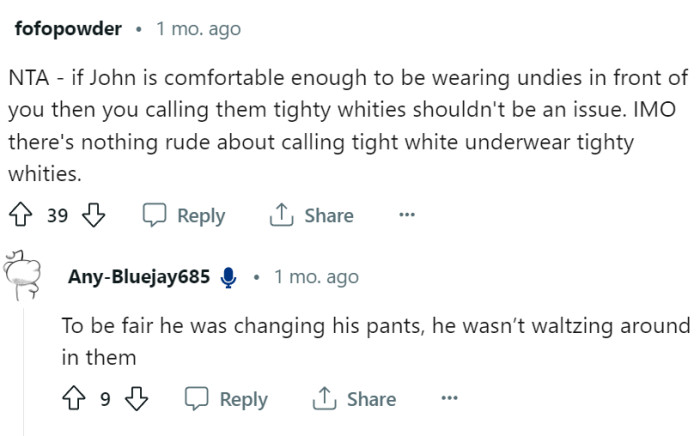The height and width of the screenshot is (436, 700).
Task: Open more options on fofopowder's comment
Action: (x=406, y=215)
